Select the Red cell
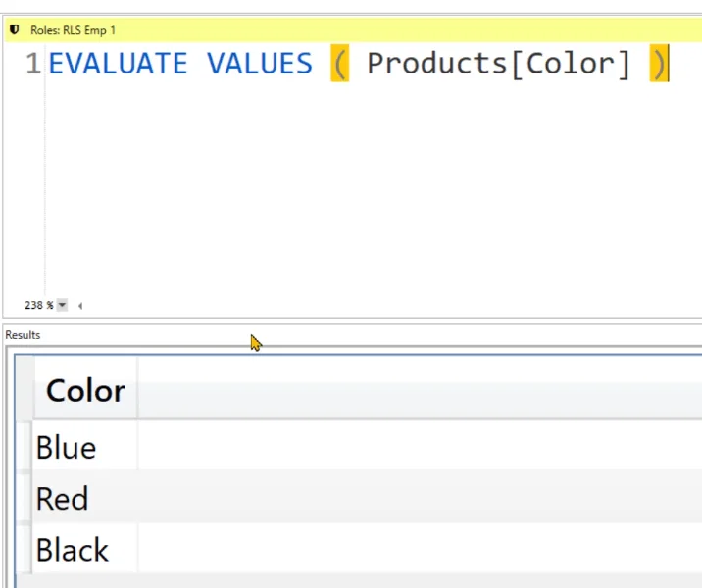Viewport: 702px width, 588px height. pyautogui.click(x=85, y=497)
